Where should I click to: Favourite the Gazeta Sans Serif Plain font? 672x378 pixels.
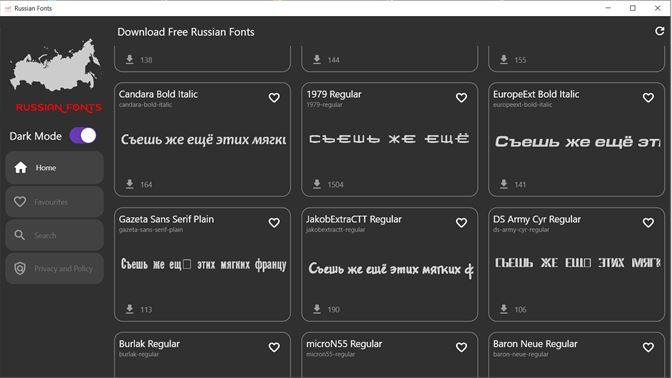pyautogui.click(x=274, y=223)
